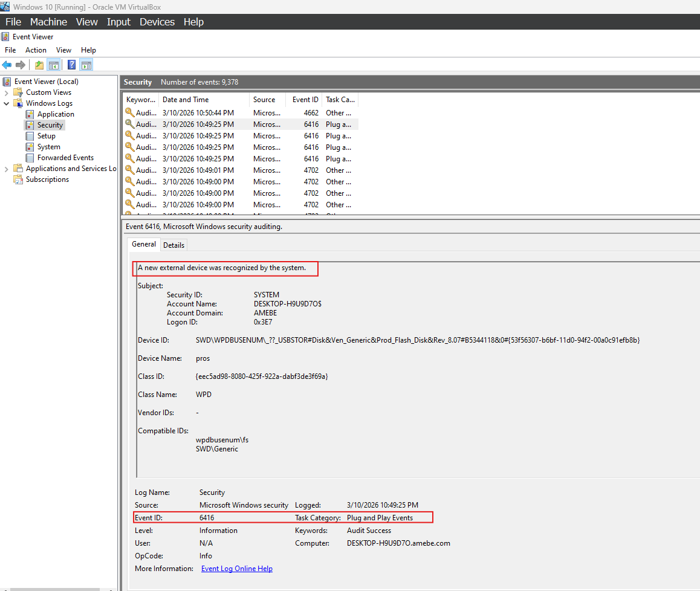The width and height of the screenshot is (700, 591).
Task: Collapse the Windows Logs node
Action: (6, 103)
